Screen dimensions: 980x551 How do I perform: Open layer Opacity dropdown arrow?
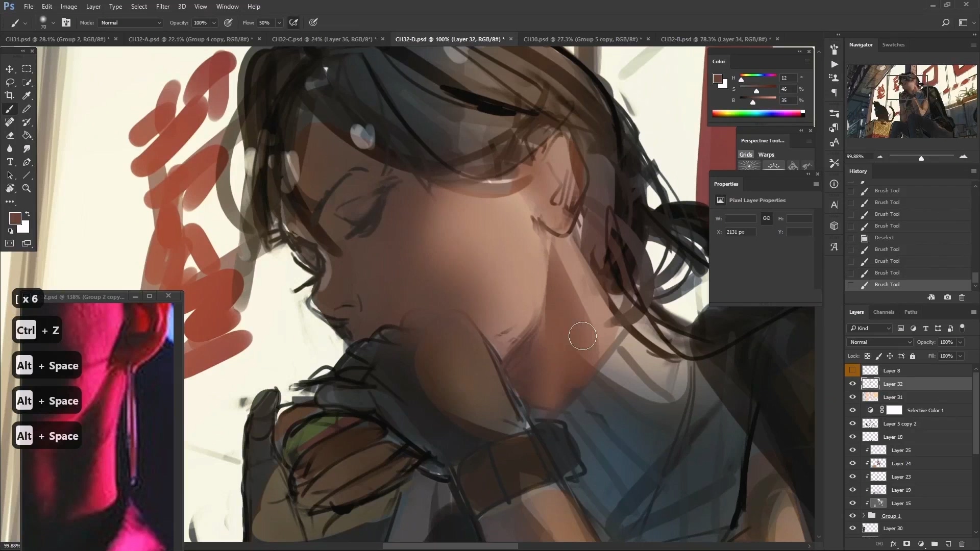point(961,342)
